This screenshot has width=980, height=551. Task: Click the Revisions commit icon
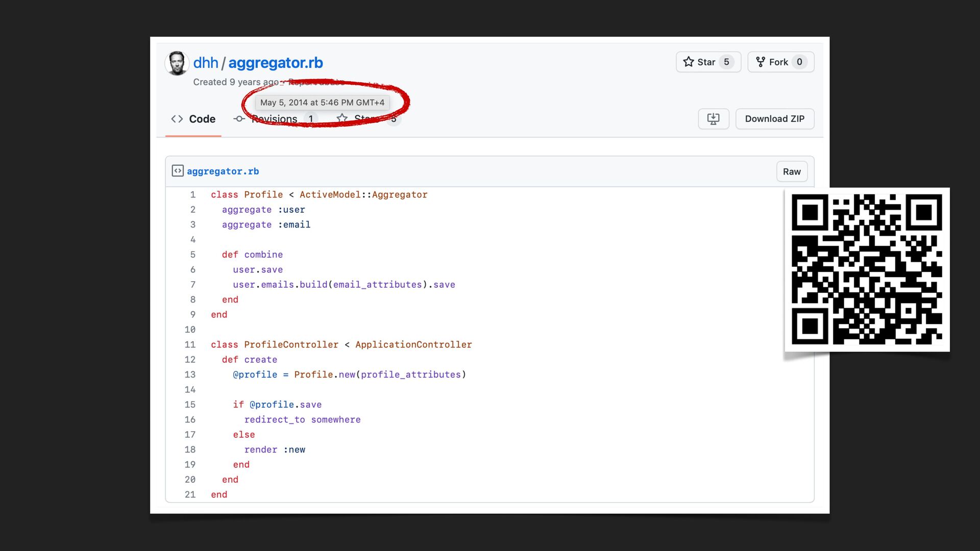pyautogui.click(x=239, y=119)
